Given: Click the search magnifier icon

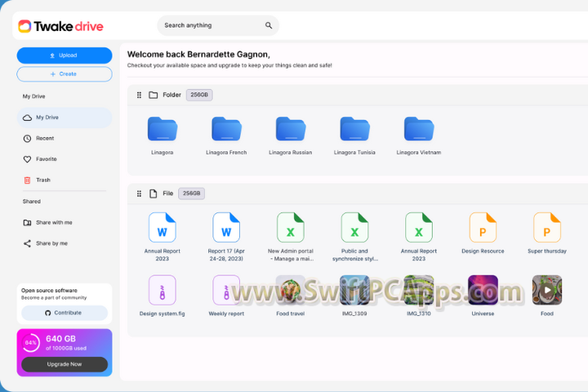Looking at the screenshot, I should coord(269,25).
